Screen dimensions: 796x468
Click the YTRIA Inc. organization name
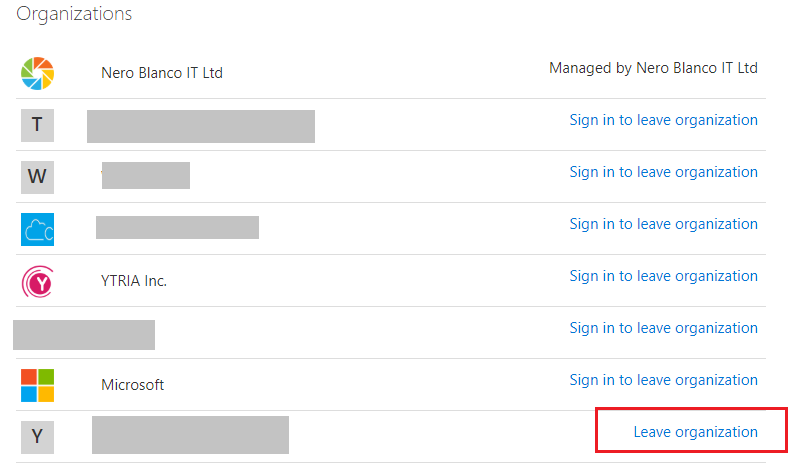click(x=134, y=281)
